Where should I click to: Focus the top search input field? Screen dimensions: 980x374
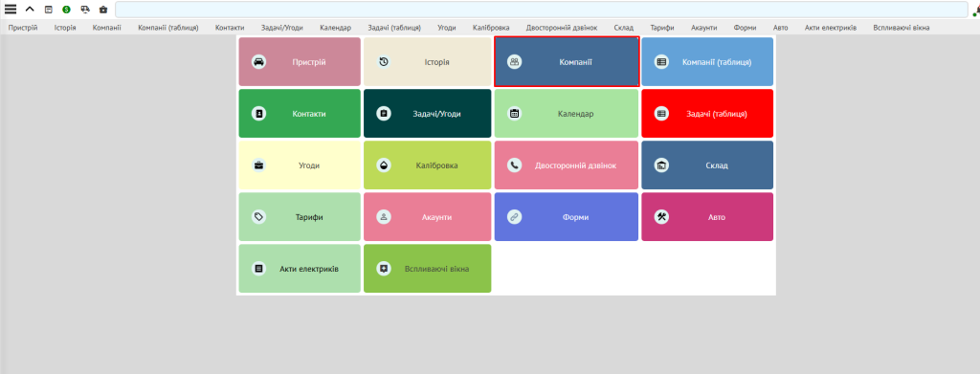tap(542, 10)
